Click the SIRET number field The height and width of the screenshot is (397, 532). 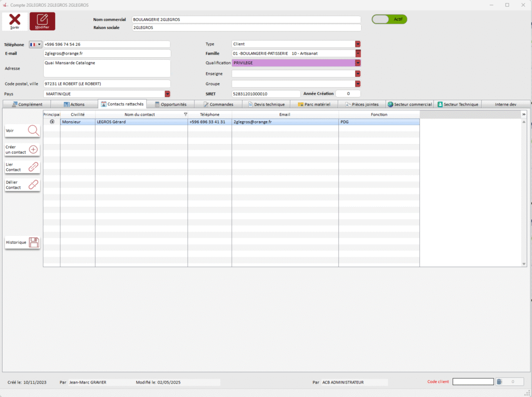tap(265, 94)
